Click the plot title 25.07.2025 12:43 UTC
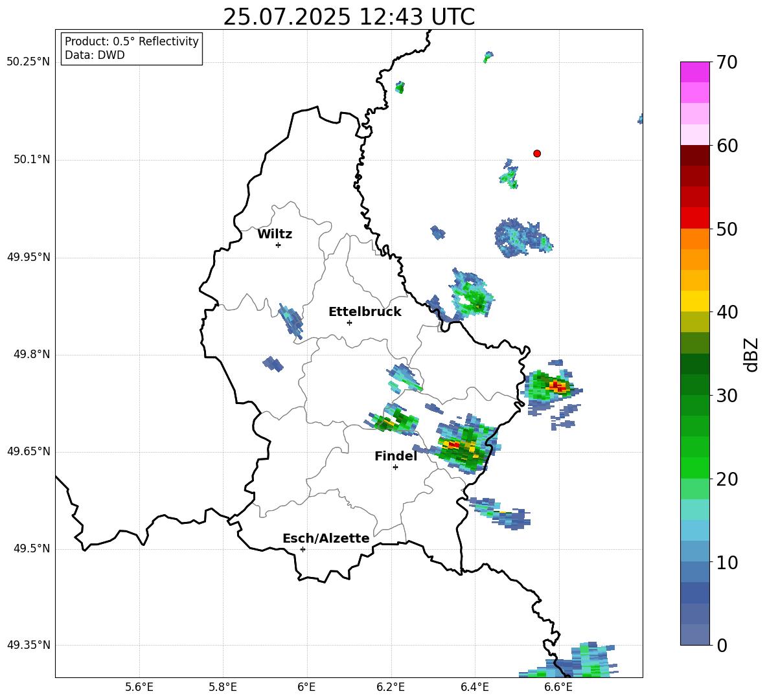 [x=349, y=17]
